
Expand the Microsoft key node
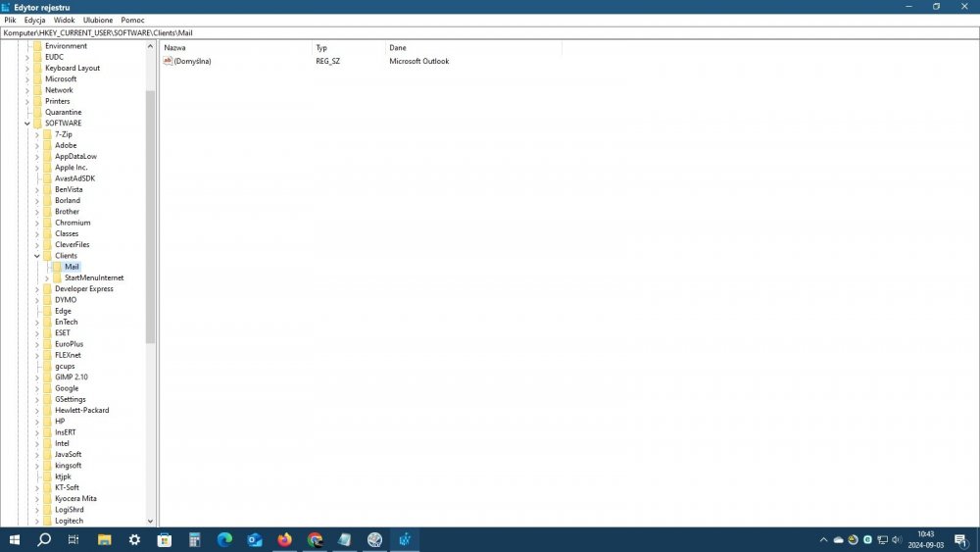click(27, 79)
